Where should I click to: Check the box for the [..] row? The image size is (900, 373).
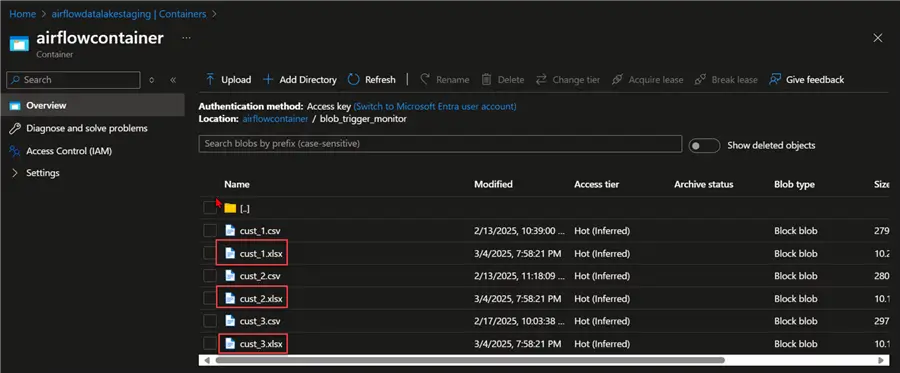210,208
